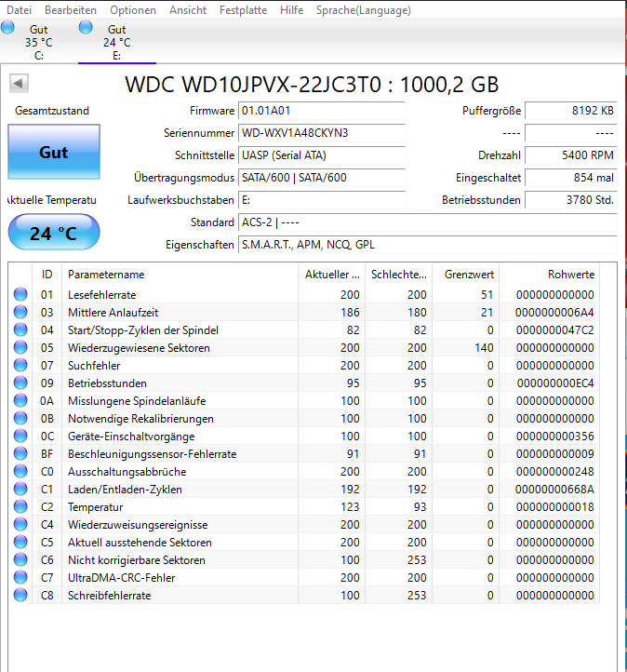Click the serial number field WD-WXV1A48CKYN3
The width and height of the screenshot is (627, 672).
coord(321,133)
